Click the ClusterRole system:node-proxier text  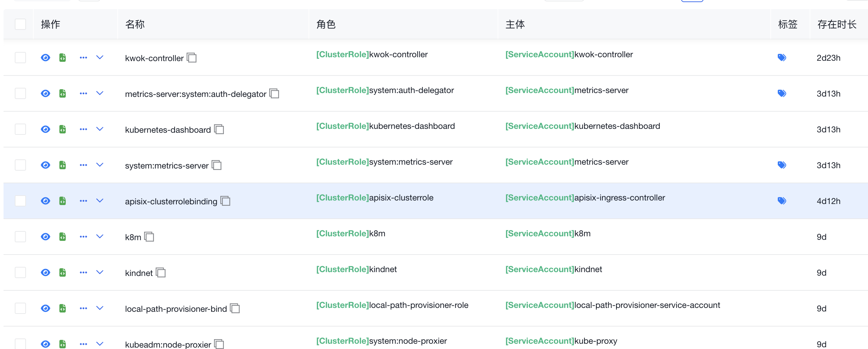382,341
